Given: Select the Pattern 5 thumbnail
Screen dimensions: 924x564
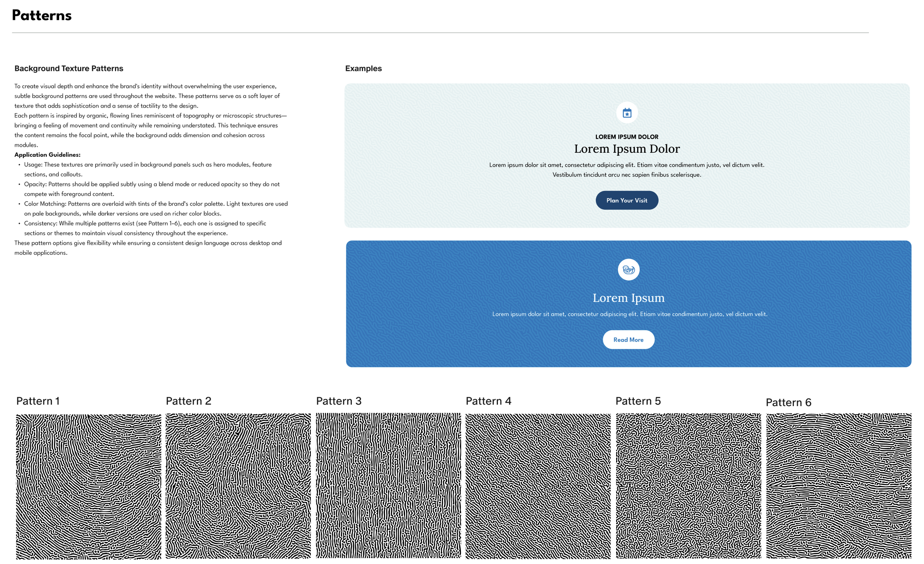Looking at the screenshot, I should (x=688, y=486).
